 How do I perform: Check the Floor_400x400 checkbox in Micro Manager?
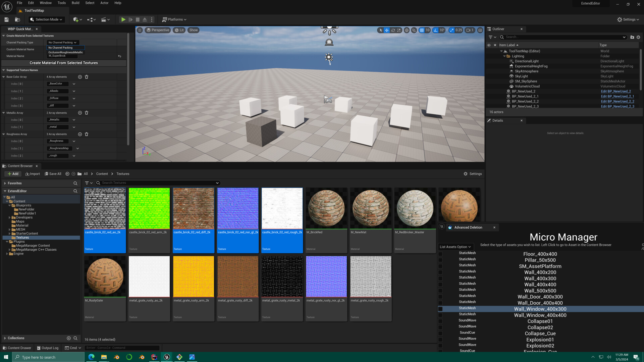440,254
